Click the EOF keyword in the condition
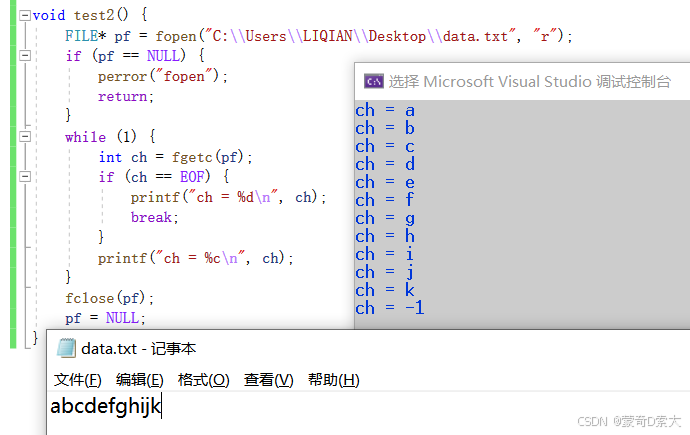This screenshot has width=690, height=435. point(192,177)
